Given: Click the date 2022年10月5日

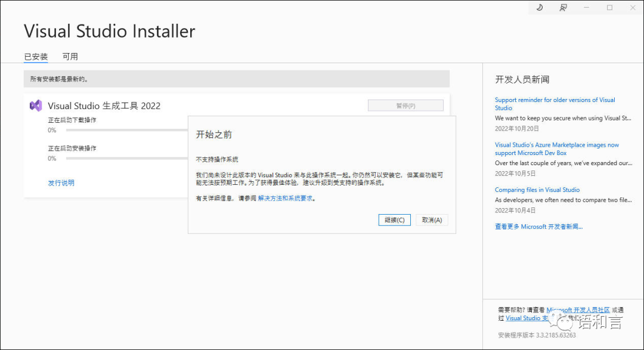Looking at the screenshot, I should coord(515,174).
